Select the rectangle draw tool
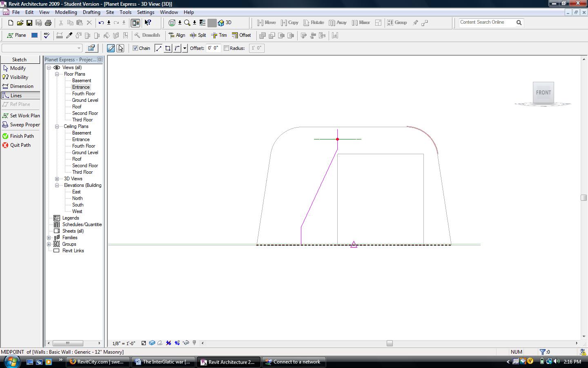 click(168, 48)
